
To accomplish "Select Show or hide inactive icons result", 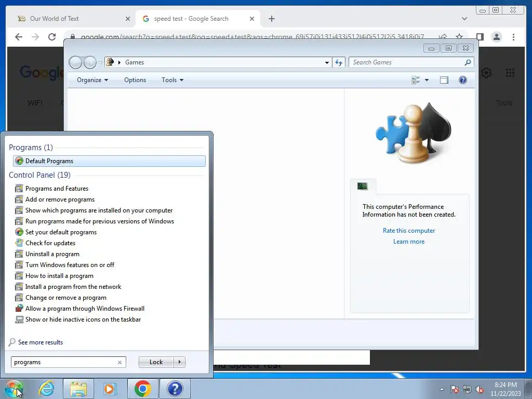I will tap(83, 320).
